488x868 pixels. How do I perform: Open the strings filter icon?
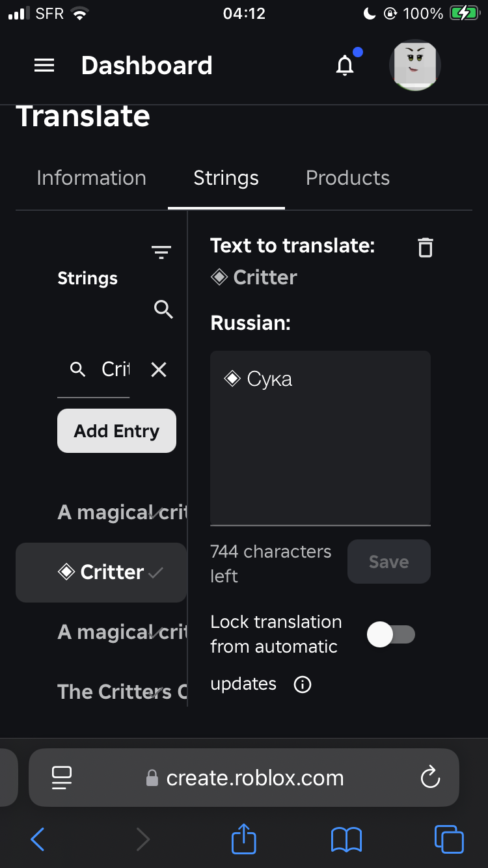click(x=161, y=252)
